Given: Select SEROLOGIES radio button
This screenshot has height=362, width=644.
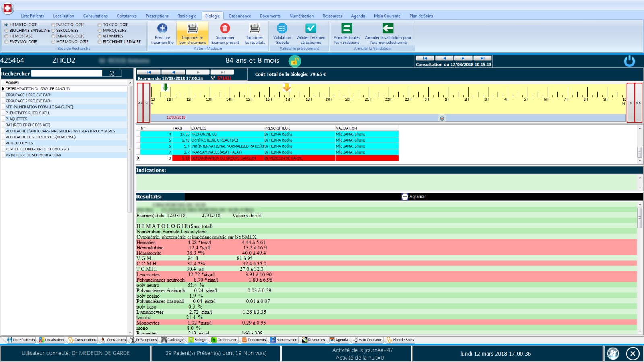Looking at the screenshot, I should pos(53,31).
